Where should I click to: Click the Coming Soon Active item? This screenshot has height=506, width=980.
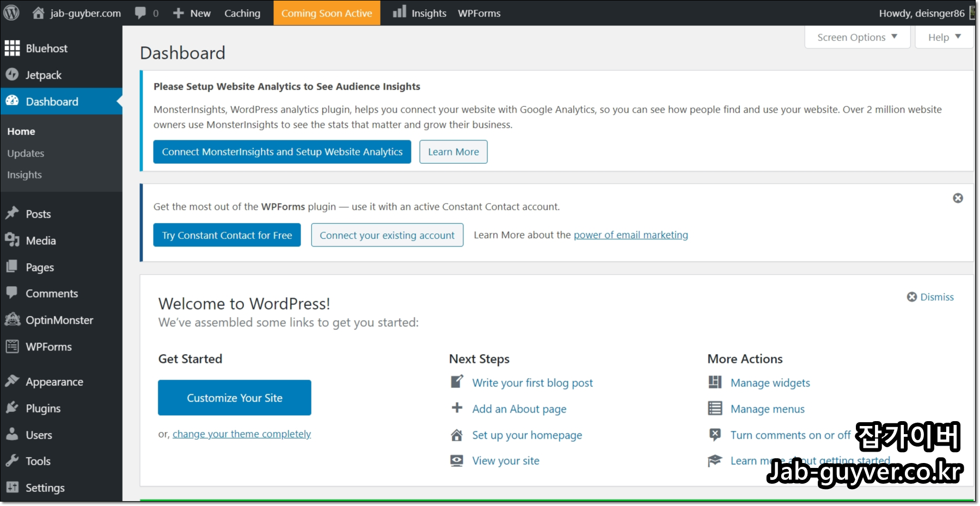[x=327, y=13]
